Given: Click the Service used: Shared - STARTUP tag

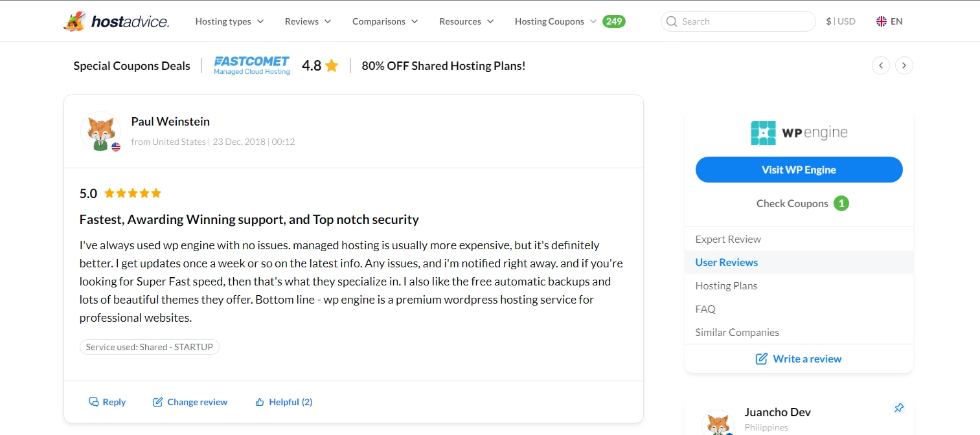Looking at the screenshot, I should [150, 347].
